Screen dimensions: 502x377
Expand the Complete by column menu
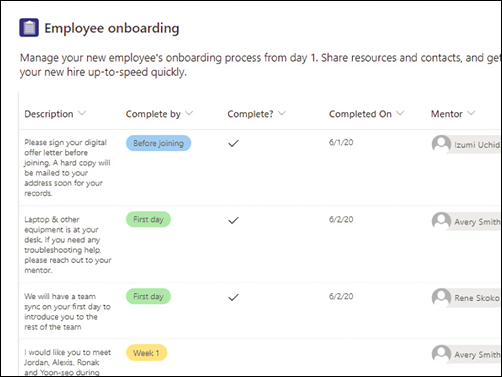pyautogui.click(x=189, y=113)
